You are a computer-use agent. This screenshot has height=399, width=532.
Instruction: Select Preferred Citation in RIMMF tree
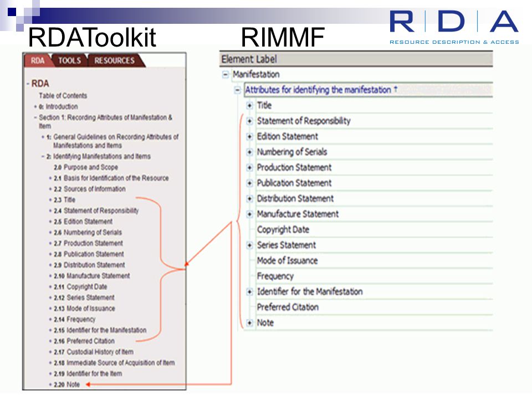[x=374, y=308]
